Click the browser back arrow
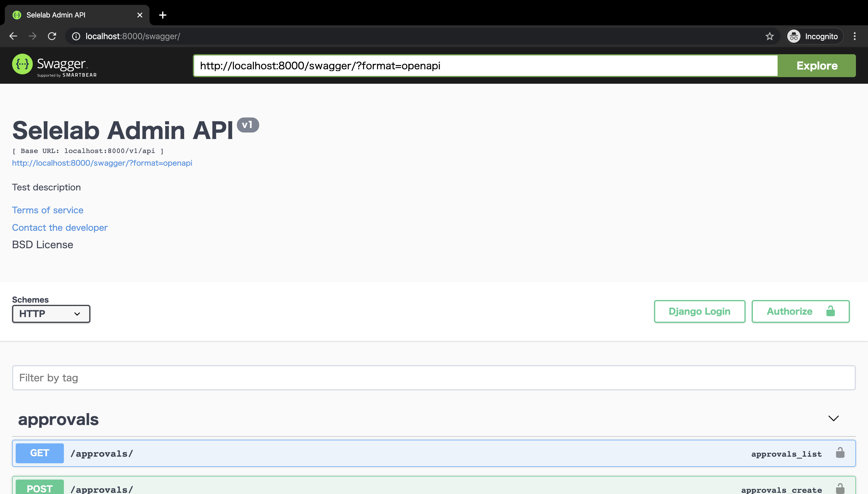Viewport: 868px width, 494px height. pos(13,36)
